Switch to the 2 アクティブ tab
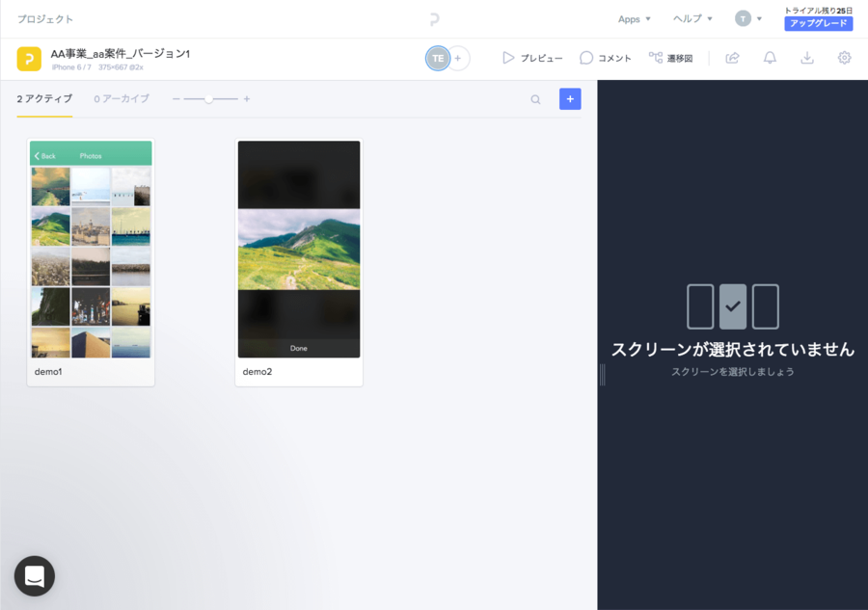This screenshot has height=610, width=868. tap(44, 99)
